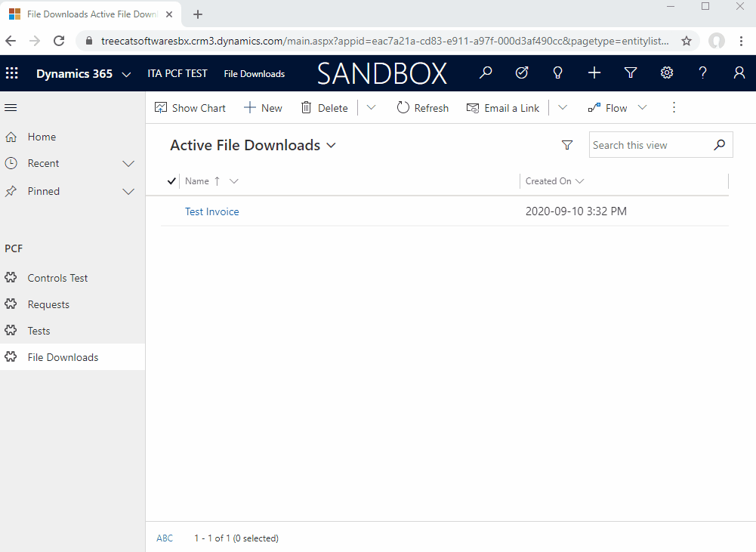This screenshot has height=552, width=756.
Task: Open the global search magnifier in top bar
Action: pyautogui.click(x=486, y=72)
